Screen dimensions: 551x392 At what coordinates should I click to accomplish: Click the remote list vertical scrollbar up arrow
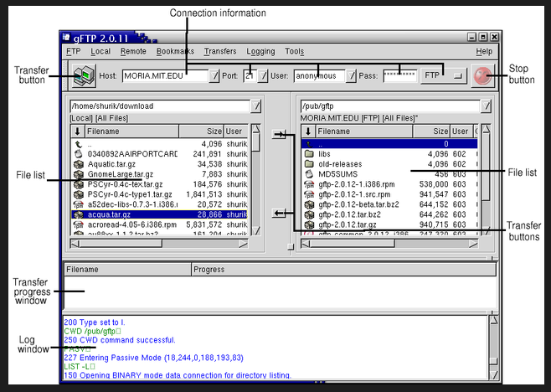pyautogui.click(x=486, y=129)
